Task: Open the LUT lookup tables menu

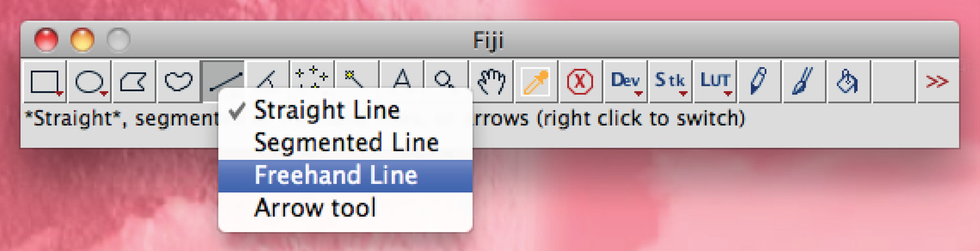Action: point(715,81)
